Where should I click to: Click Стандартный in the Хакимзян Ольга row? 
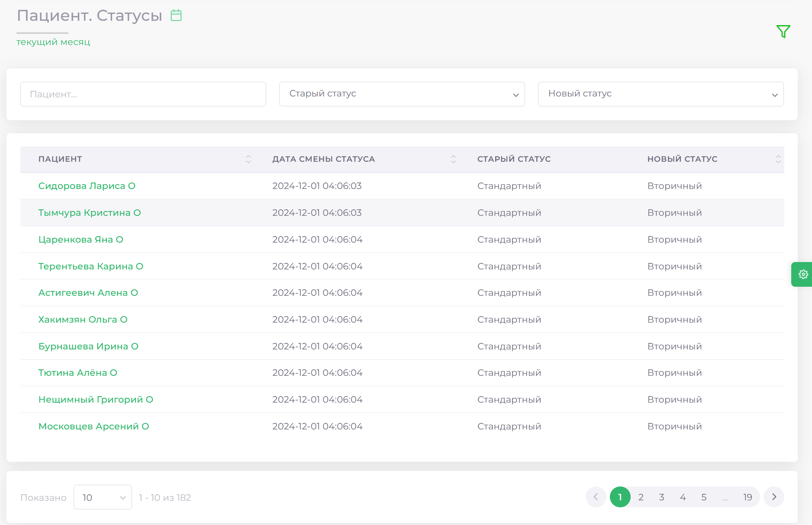(509, 320)
